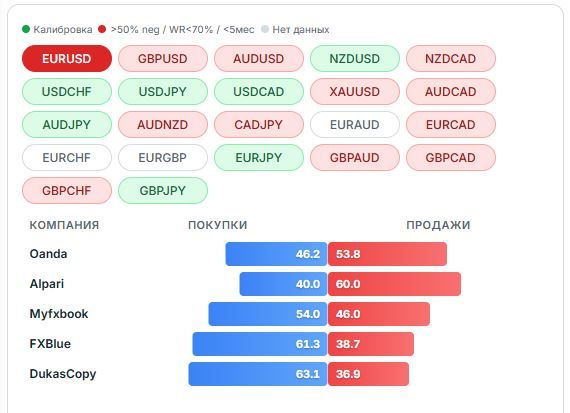Choose the GBPUSD pair chip
570x413 pixels.
pyautogui.click(x=162, y=59)
